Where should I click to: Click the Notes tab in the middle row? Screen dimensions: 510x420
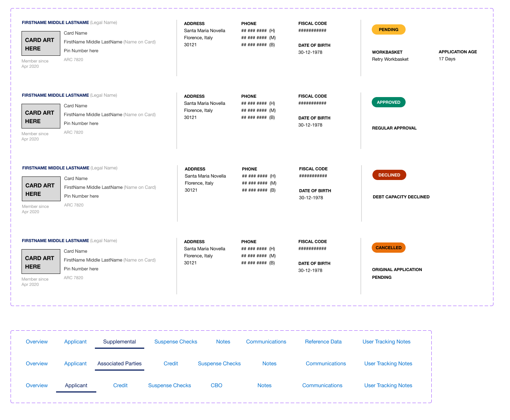269,363
